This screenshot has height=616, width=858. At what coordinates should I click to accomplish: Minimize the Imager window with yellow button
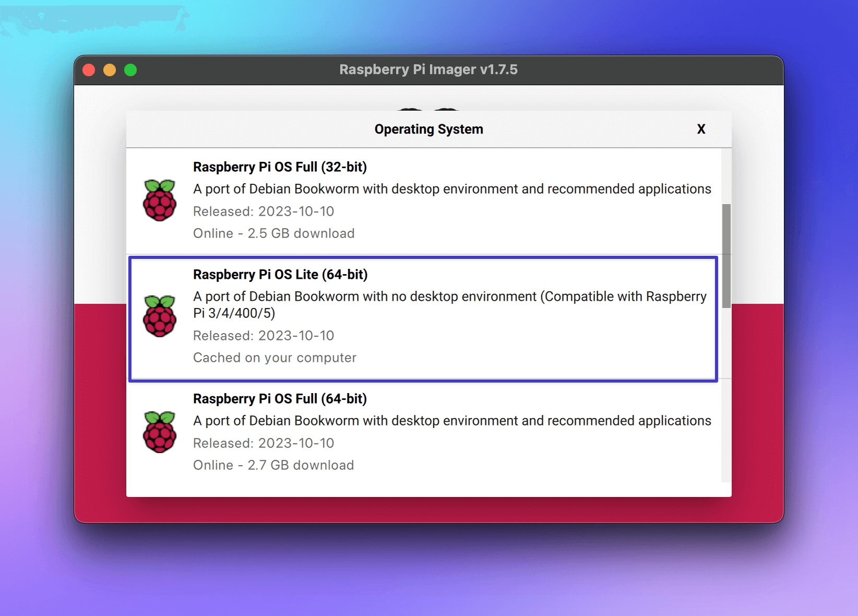point(110,70)
